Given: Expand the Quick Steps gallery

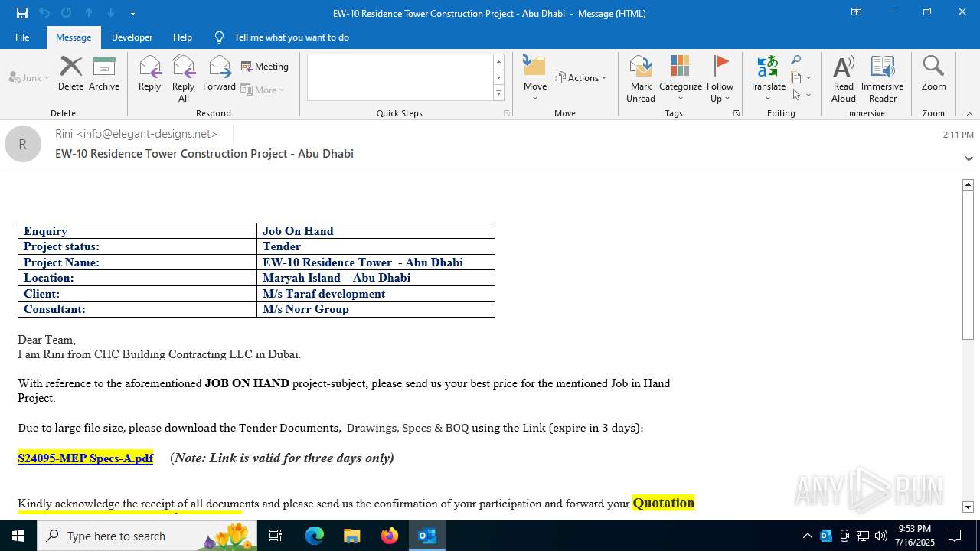Looking at the screenshot, I should (498, 93).
